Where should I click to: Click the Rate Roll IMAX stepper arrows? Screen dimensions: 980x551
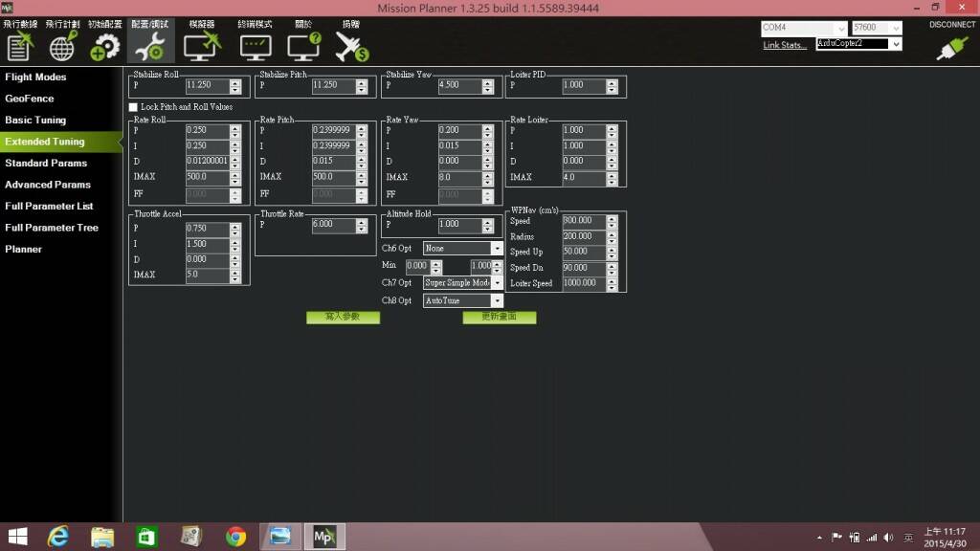[235, 178]
